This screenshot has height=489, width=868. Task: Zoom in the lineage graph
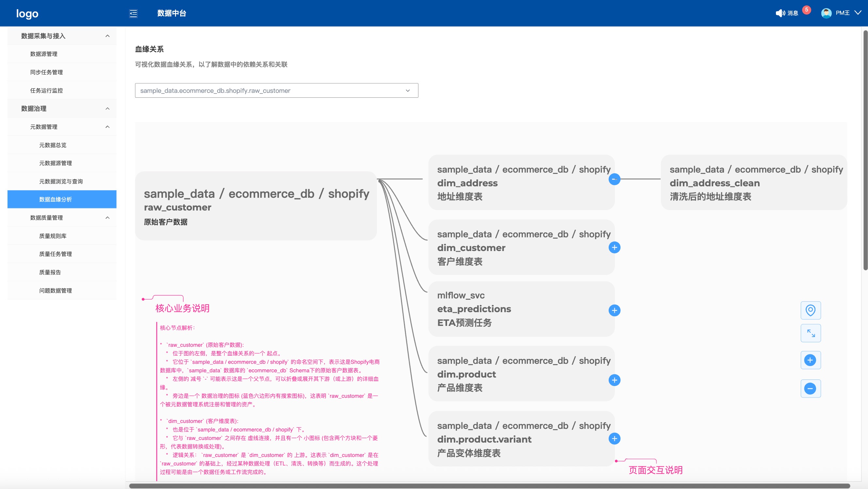pyautogui.click(x=811, y=360)
